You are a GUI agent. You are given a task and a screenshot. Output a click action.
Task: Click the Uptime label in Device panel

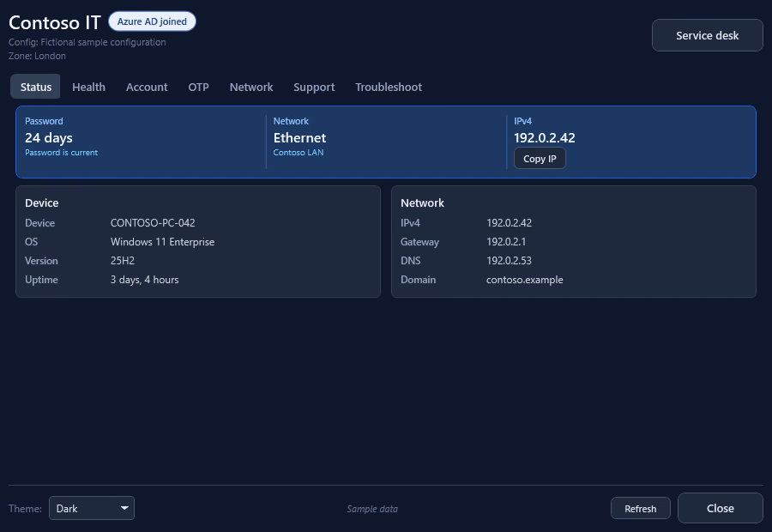click(41, 280)
